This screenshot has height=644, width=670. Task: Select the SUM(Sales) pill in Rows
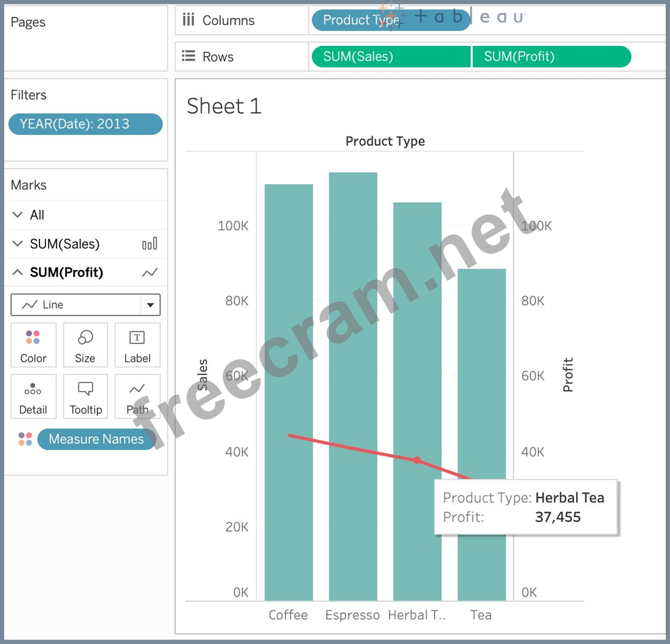[x=391, y=57]
